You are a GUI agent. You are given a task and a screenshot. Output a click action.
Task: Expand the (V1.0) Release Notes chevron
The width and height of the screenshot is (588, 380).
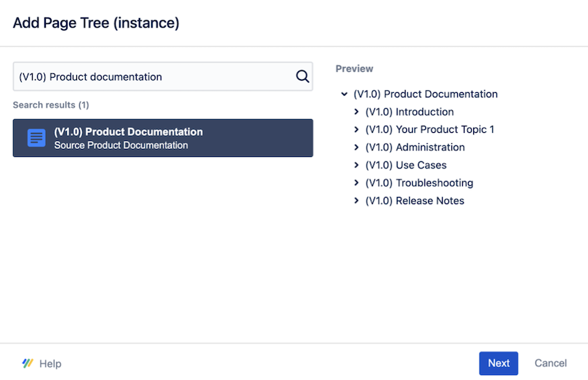[356, 201]
